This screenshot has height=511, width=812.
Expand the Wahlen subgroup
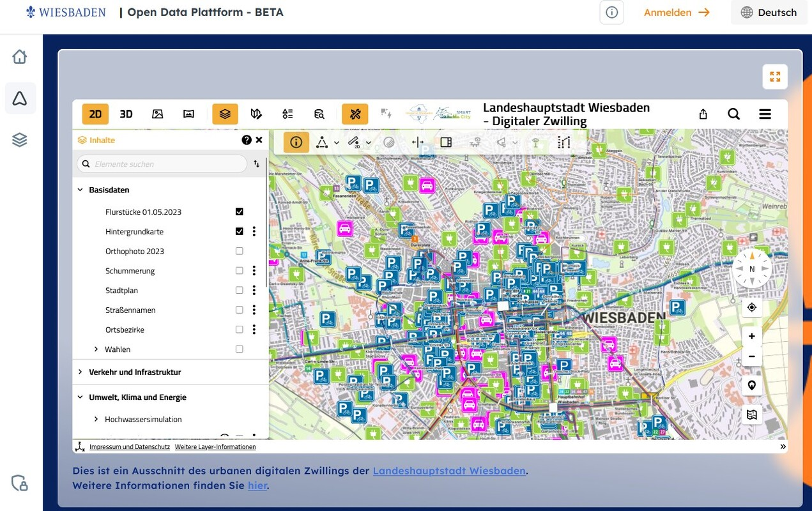[x=96, y=349]
